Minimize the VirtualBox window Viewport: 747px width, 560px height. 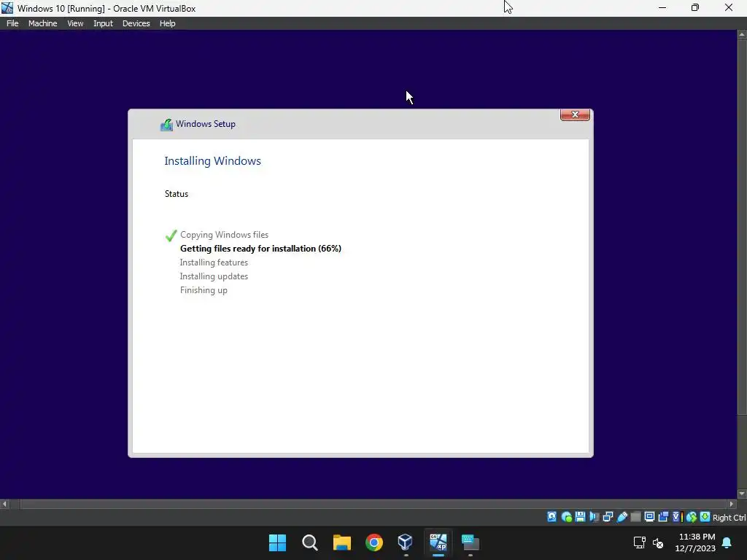tap(662, 7)
